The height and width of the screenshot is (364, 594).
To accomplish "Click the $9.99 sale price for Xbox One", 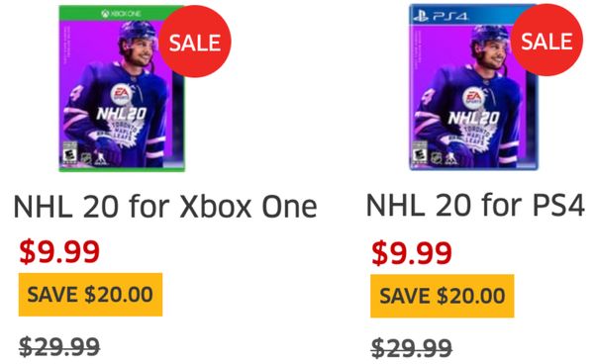I will (x=59, y=251).
